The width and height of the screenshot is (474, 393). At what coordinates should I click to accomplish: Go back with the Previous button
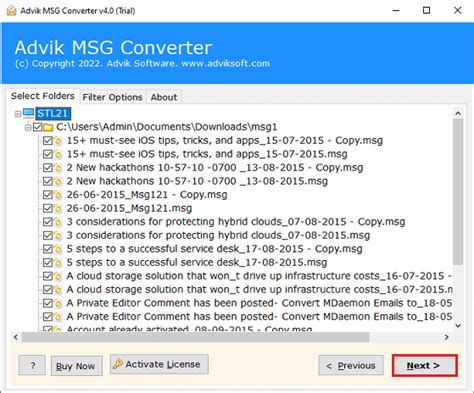click(351, 366)
